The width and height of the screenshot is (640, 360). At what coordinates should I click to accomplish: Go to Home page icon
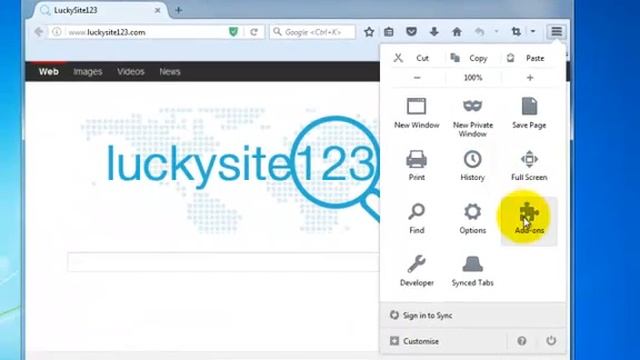(457, 32)
